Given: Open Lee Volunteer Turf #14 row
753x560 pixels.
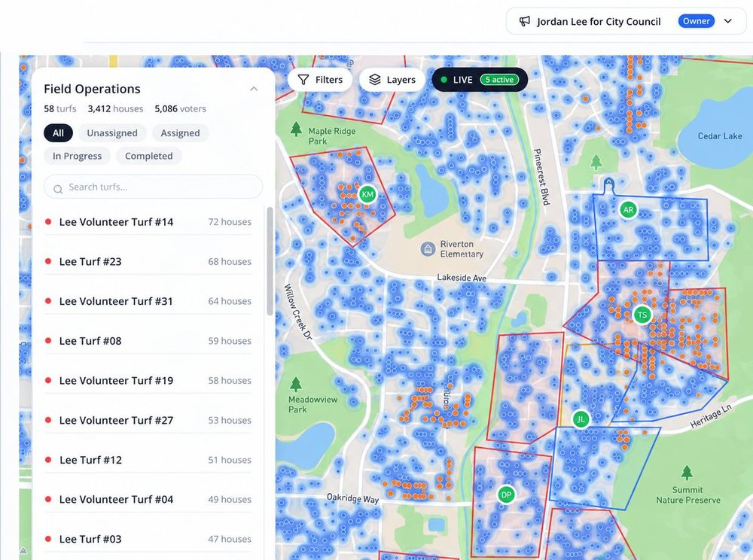Looking at the screenshot, I should click(x=148, y=222).
